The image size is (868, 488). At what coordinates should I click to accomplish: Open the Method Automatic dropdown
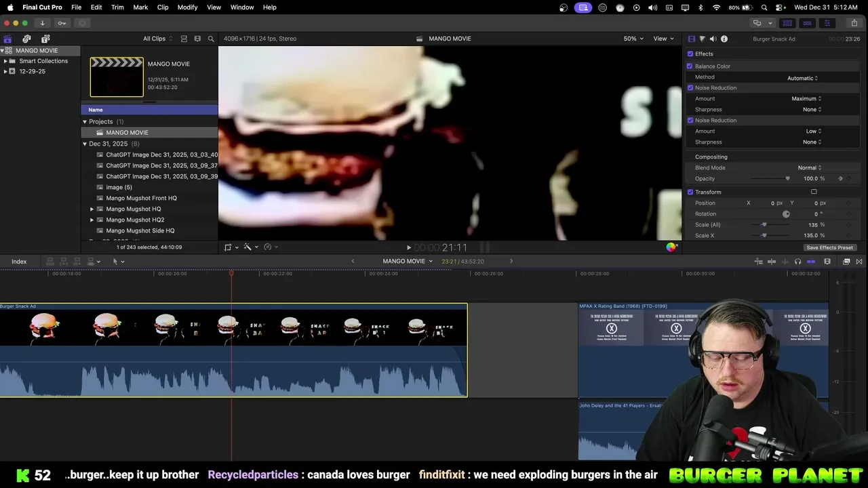tap(802, 78)
